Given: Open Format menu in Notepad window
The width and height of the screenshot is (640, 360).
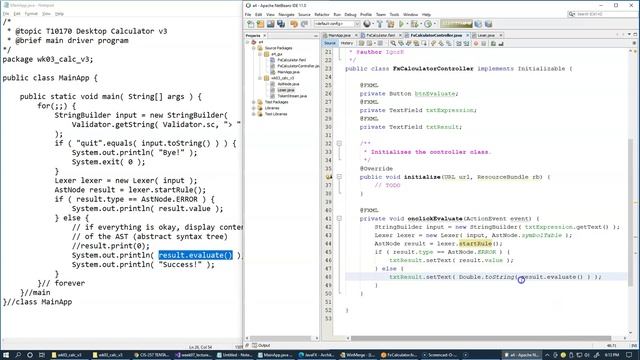Looking at the screenshot, I should (x=31, y=14).
